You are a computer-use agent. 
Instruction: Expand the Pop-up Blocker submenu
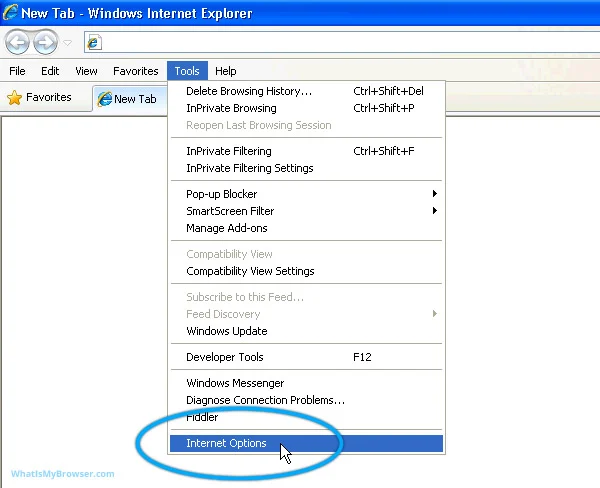(307, 194)
